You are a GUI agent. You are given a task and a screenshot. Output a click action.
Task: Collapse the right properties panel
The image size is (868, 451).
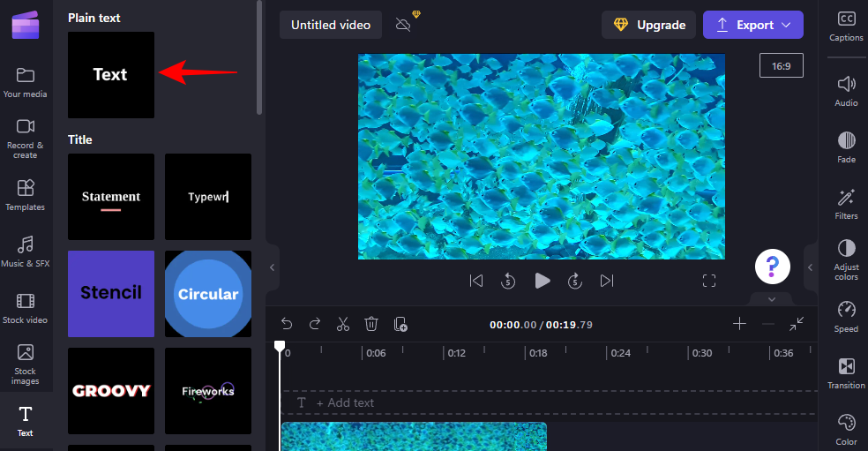[811, 267]
